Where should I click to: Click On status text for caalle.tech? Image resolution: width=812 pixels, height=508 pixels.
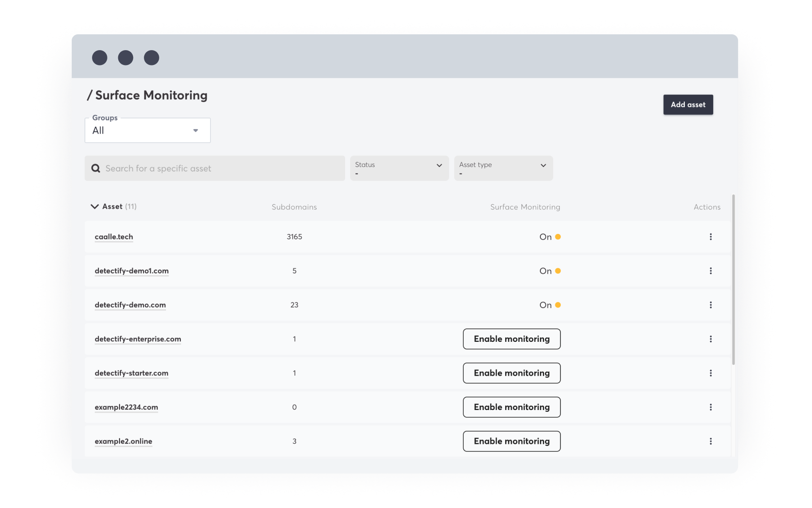pyautogui.click(x=545, y=237)
